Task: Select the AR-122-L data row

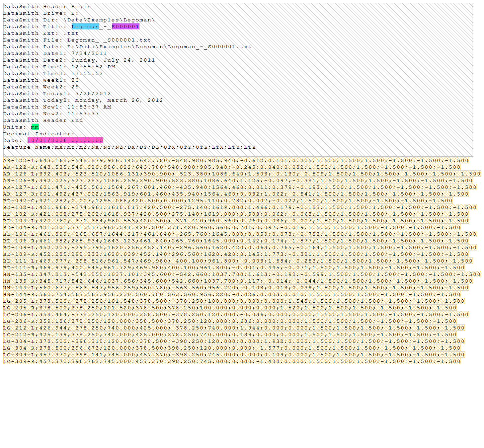Action: click(x=236, y=160)
